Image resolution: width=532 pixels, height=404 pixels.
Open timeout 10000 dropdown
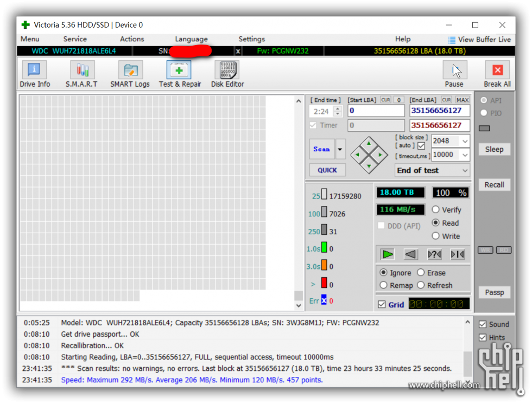point(465,155)
